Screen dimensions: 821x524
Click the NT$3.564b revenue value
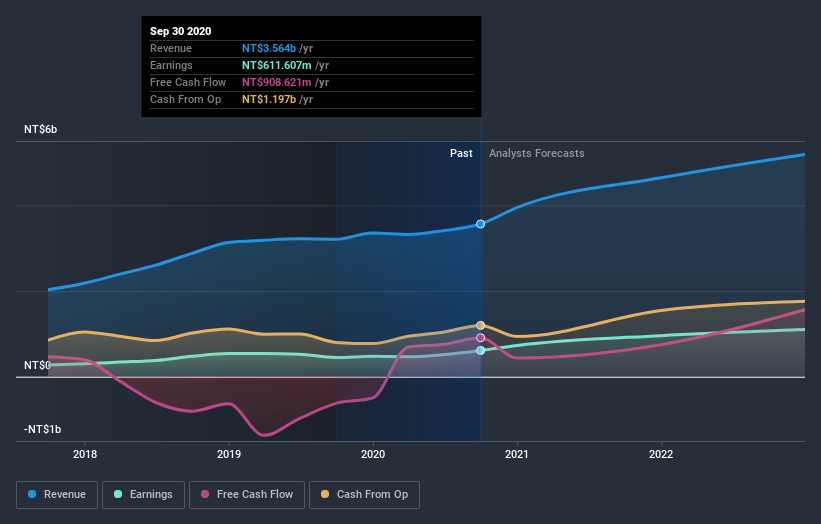pos(269,48)
